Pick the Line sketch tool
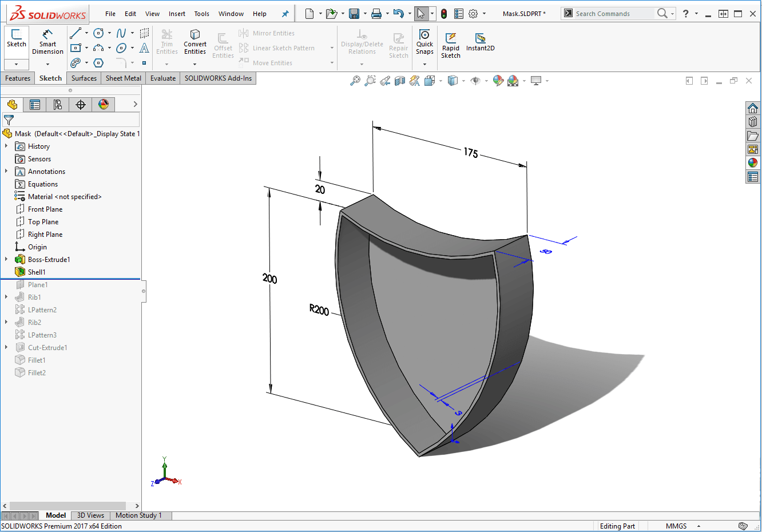This screenshot has width=762, height=532. pyautogui.click(x=76, y=34)
